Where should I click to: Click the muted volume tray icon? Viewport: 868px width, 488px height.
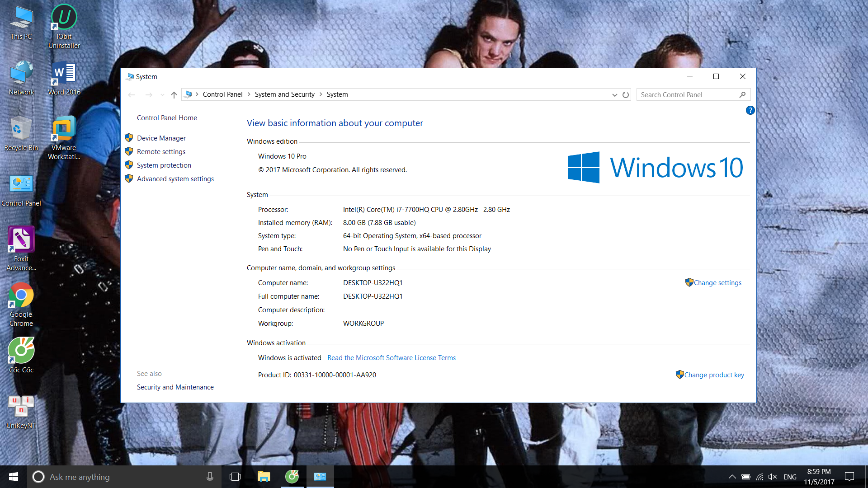773,477
